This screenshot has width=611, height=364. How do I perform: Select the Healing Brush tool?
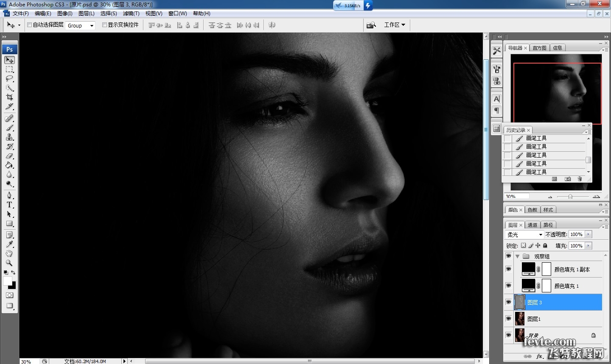click(x=9, y=118)
